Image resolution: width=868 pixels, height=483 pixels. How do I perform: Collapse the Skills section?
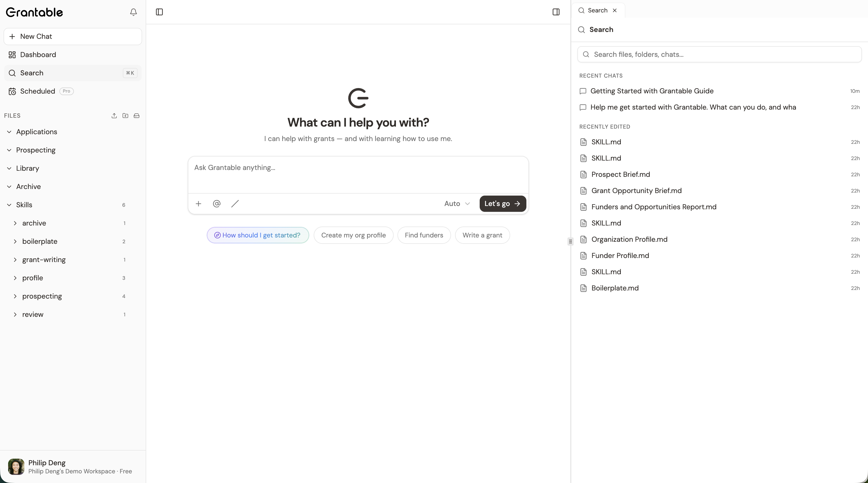pos(9,205)
